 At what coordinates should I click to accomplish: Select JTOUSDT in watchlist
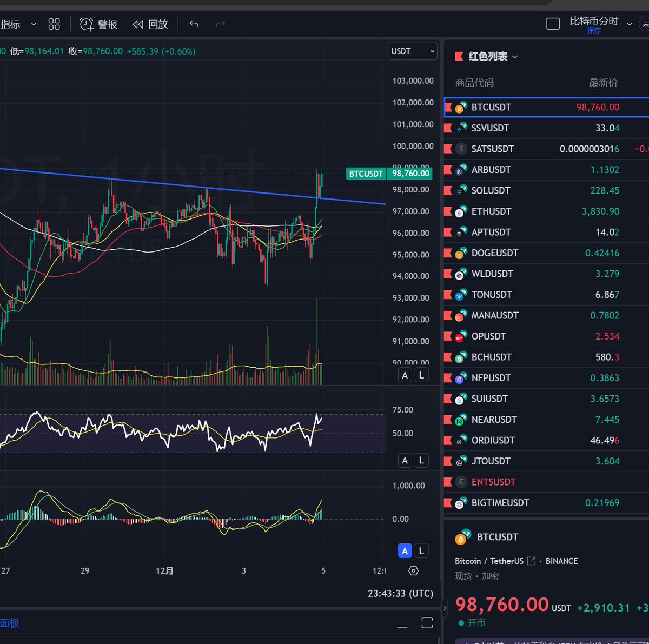tap(546, 461)
